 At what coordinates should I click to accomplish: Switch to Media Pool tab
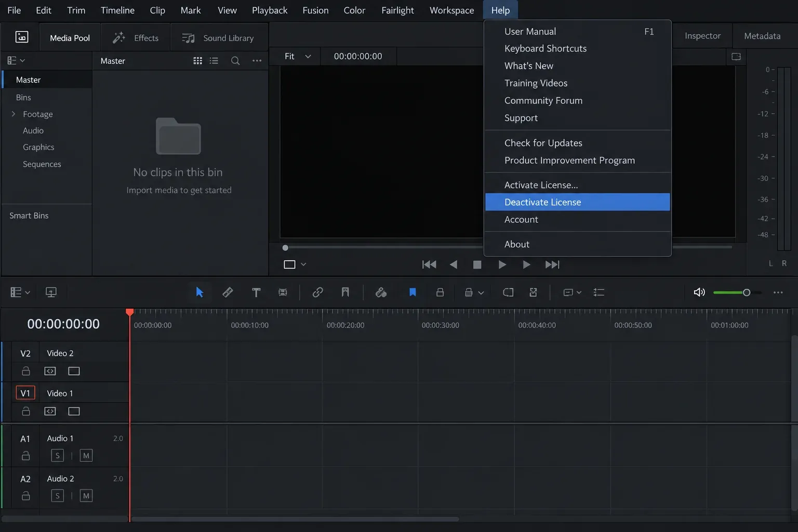coord(70,38)
